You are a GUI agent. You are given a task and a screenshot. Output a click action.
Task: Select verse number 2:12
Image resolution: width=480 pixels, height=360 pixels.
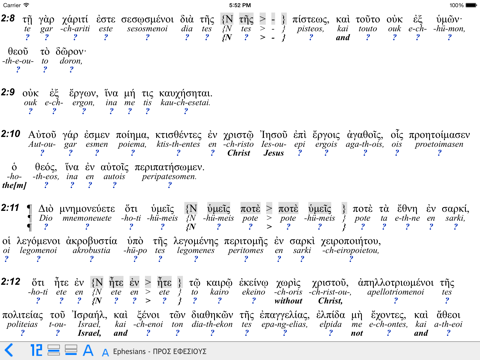[x=11, y=282]
